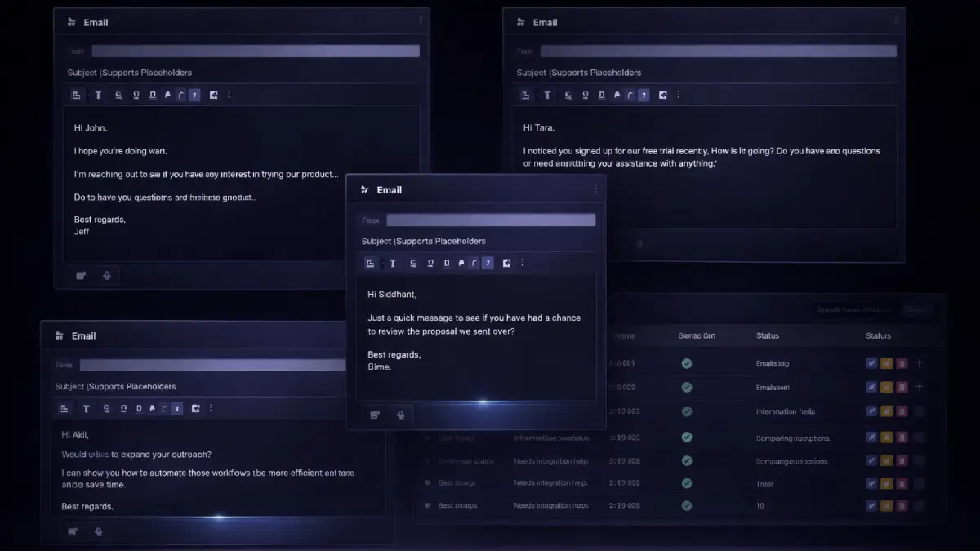980x551 pixels.
Task: Click 'Hi John,' greeting text in the email body
Action: [90, 127]
